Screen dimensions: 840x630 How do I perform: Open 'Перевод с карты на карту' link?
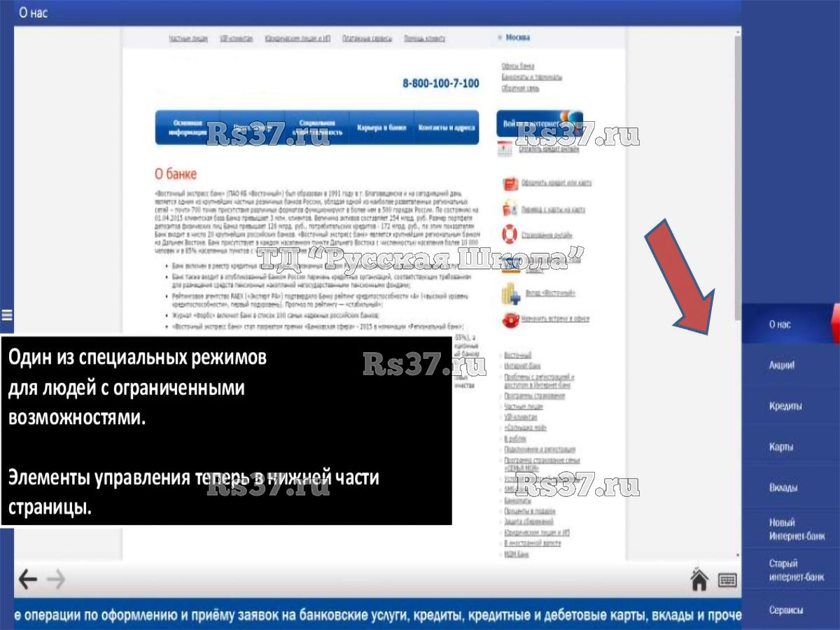point(554,209)
